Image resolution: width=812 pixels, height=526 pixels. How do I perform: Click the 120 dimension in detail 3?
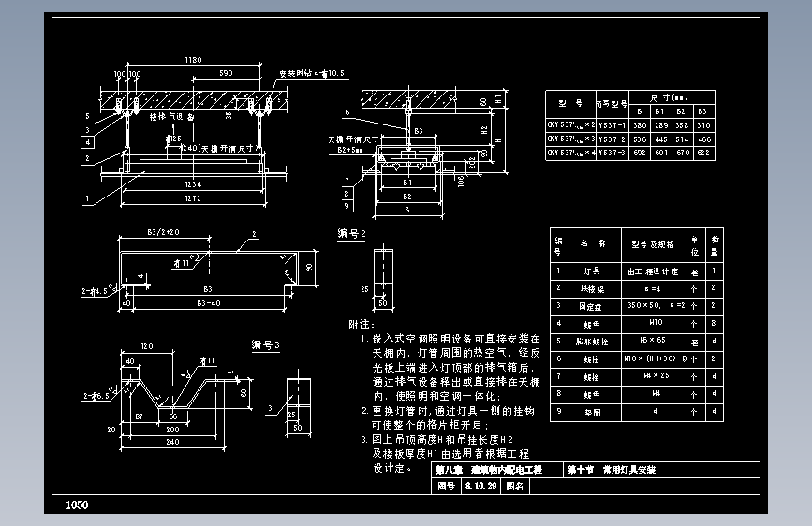(147, 346)
